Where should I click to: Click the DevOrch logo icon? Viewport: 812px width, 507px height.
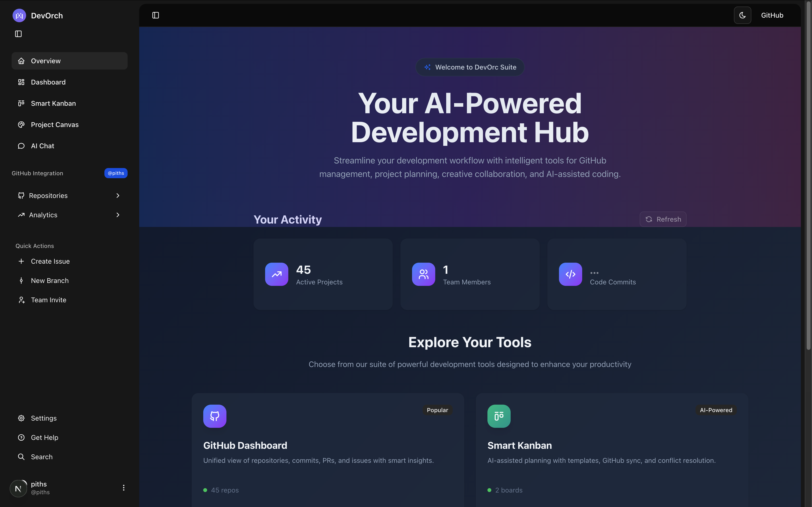click(x=19, y=15)
